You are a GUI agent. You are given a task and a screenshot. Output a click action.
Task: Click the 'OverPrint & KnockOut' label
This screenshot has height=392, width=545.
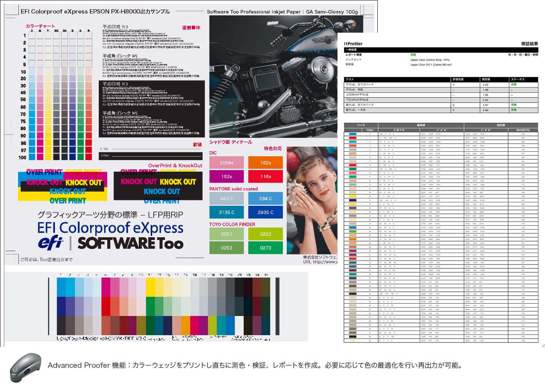click(175, 165)
